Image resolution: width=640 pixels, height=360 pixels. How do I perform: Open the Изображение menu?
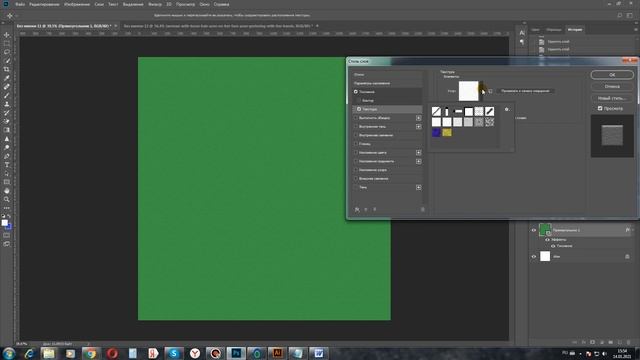pos(77,4)
